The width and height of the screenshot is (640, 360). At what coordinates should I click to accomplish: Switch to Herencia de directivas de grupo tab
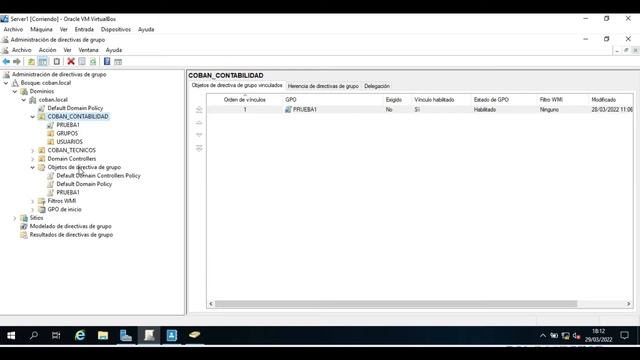coord(323,86)
